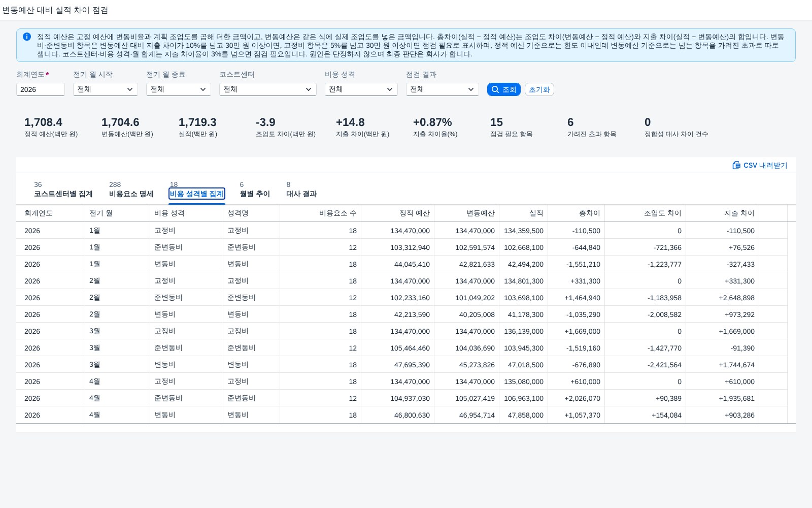Select the 비용 성격별 집계 tab
The height and width of the screenshot is (508, 812).
coord(196,194)
